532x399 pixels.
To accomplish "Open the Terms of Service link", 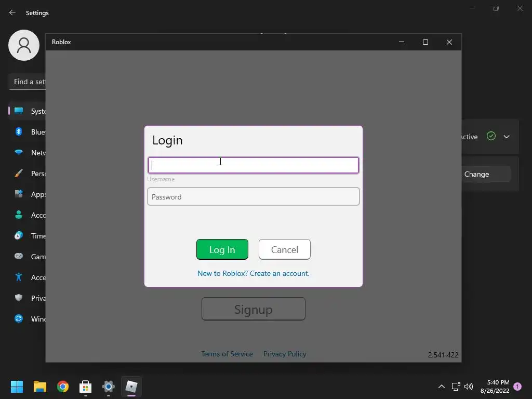I will [x=227, y=354].
